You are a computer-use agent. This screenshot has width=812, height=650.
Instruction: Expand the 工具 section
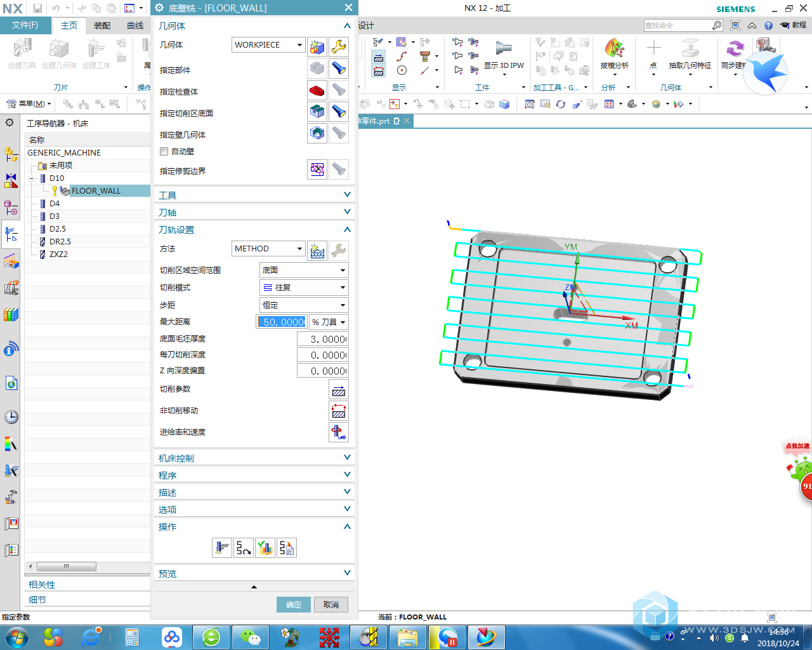pyautogui.click(x=254, y=195)
